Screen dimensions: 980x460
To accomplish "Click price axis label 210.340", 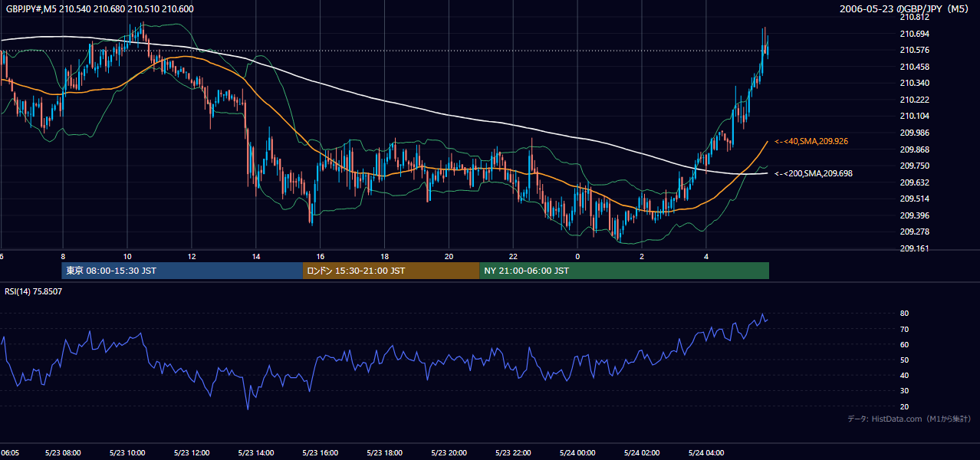I will click(x=914, y=84).
